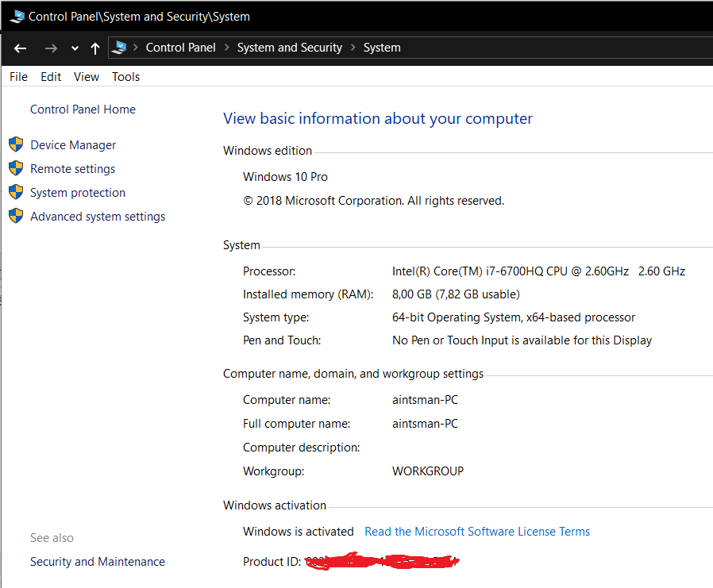Screen dimensions: 713x588
Task: Click the Up arrow navigation button
Action: pos(95,48)
